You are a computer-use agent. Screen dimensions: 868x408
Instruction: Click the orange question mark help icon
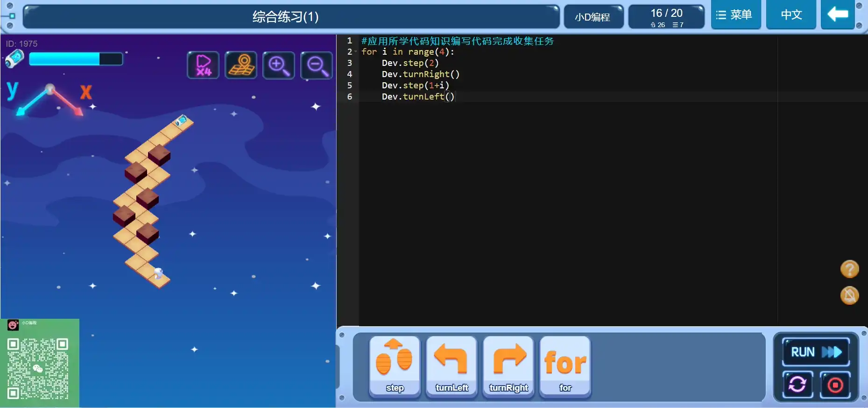click(849, 269)
